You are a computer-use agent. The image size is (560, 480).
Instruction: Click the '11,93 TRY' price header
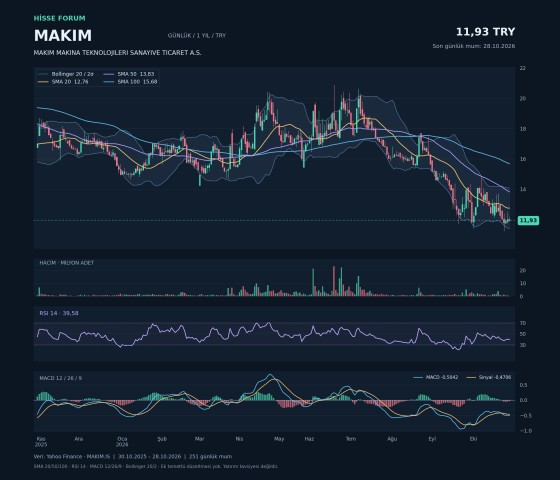(x=485, y=32)
